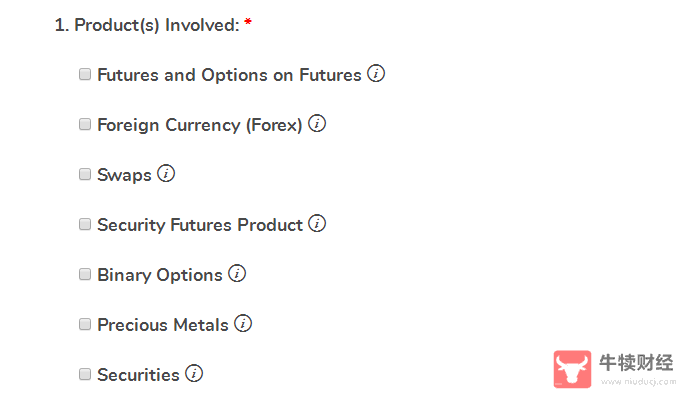This screenshot has width=689, height=397.
Task: Tick the Securities checkbox
Action: click(x=85, y=374)
